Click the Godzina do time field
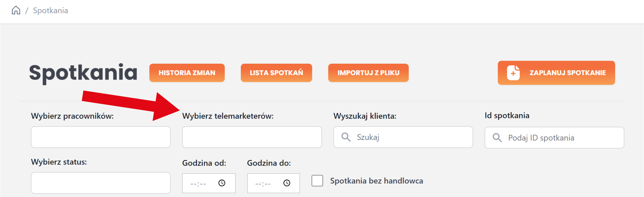644x197 pixels. tap(264, 183)
